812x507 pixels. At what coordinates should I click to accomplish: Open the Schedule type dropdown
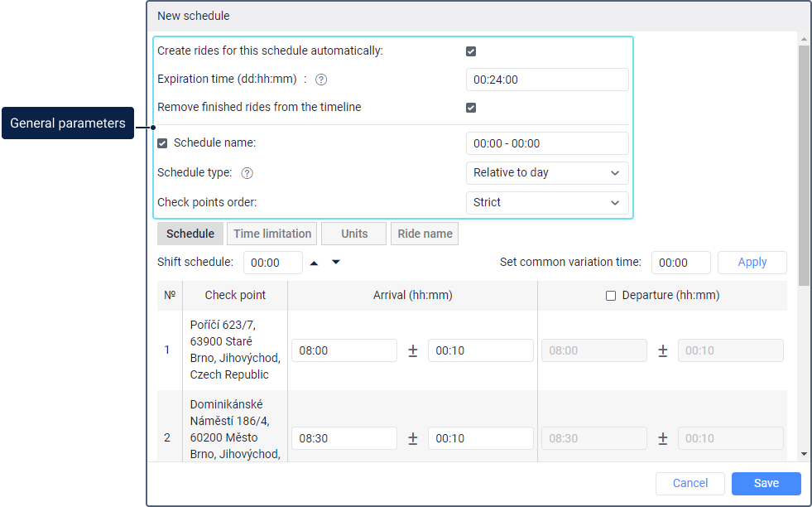(x=546, y=173)
